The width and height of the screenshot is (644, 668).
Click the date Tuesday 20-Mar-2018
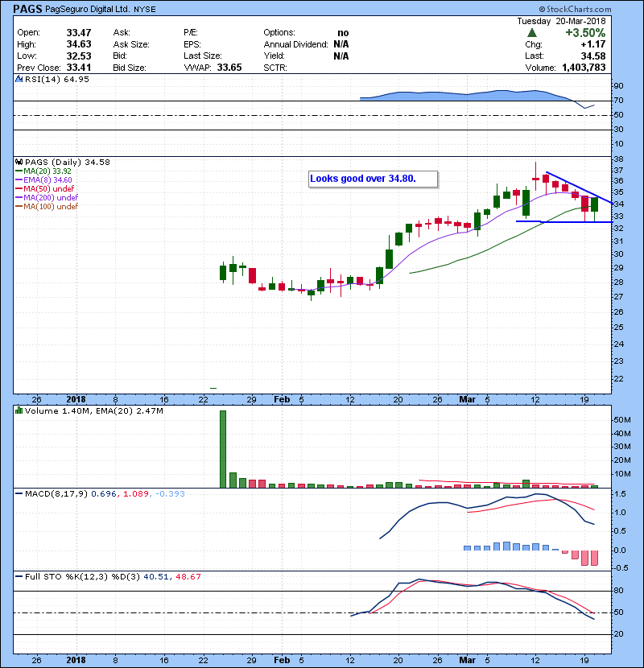[x=561, y=21]
